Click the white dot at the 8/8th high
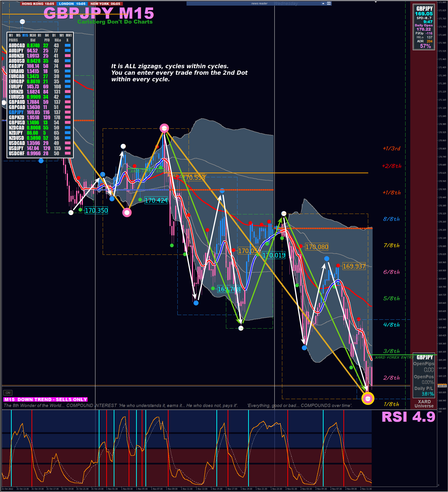 pyautogui.click(x=284, y=213)
